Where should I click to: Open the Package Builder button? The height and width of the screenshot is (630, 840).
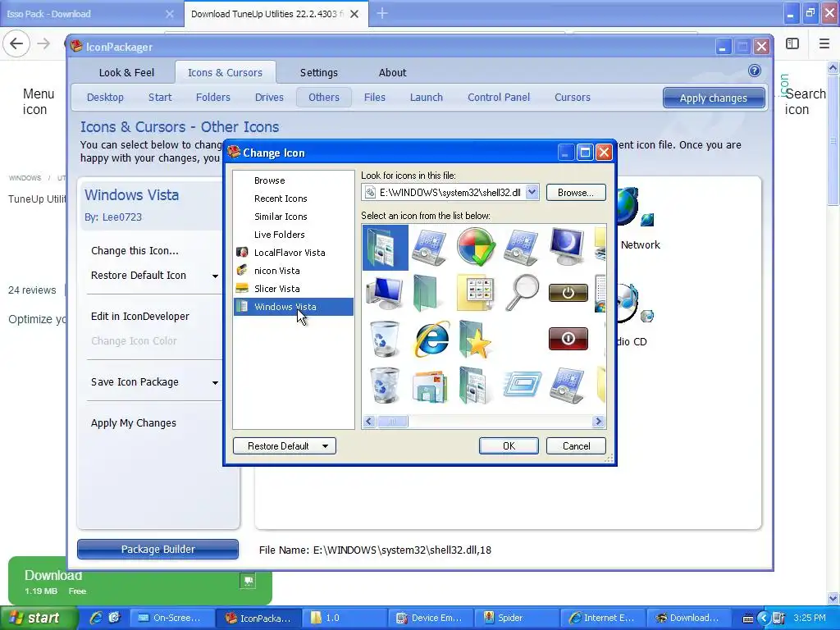coord(157,549)
